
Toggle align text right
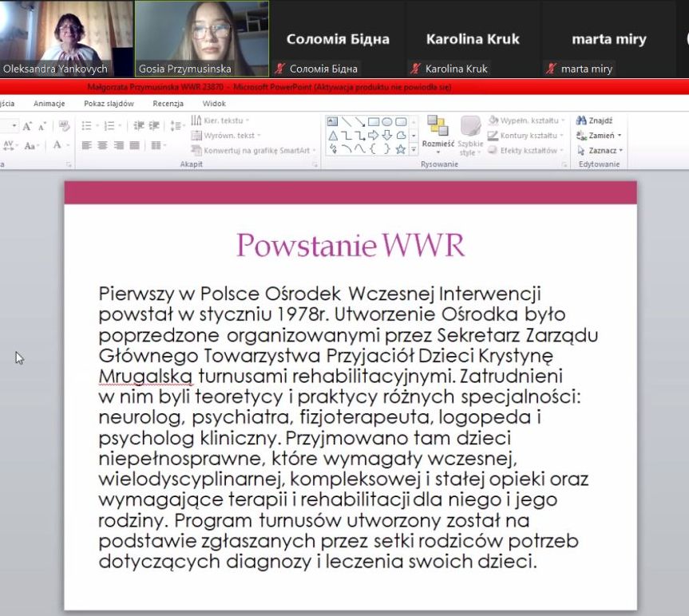(118, 145)
